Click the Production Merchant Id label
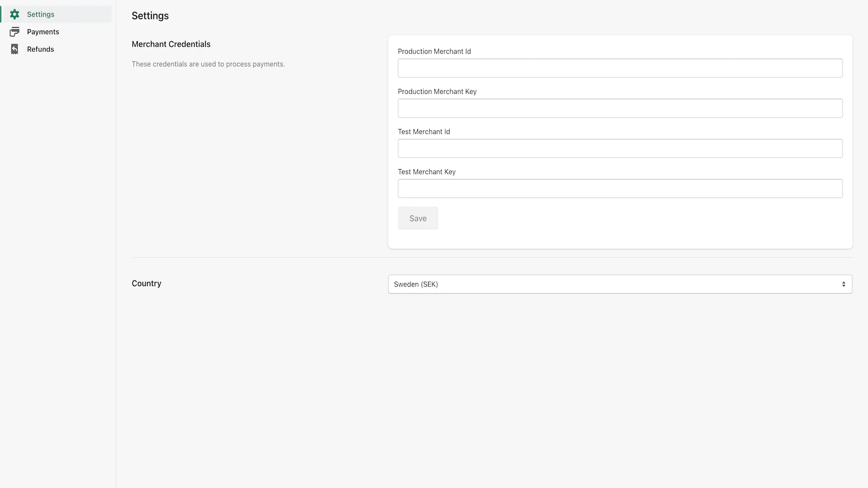 [434, 52]
